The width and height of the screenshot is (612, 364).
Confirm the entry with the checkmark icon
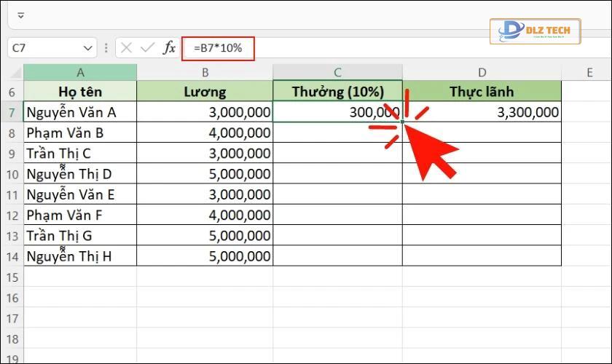click(147, 48)
